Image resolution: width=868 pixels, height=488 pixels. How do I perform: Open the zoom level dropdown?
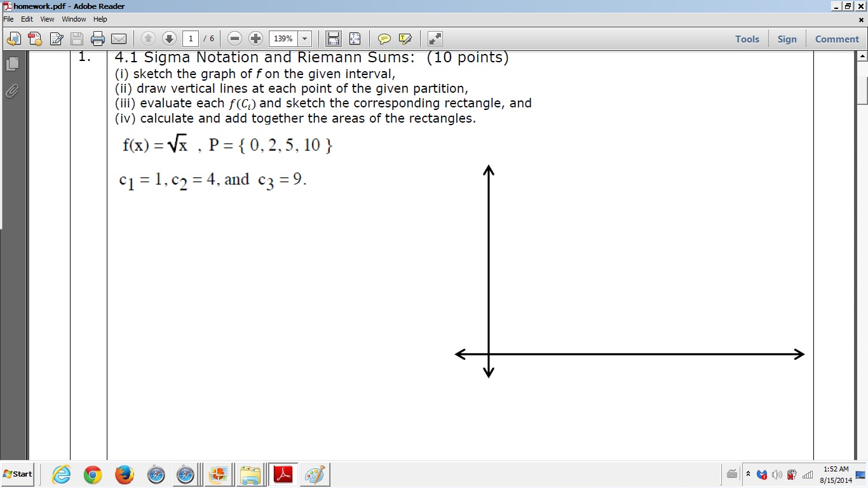(304, 39)
